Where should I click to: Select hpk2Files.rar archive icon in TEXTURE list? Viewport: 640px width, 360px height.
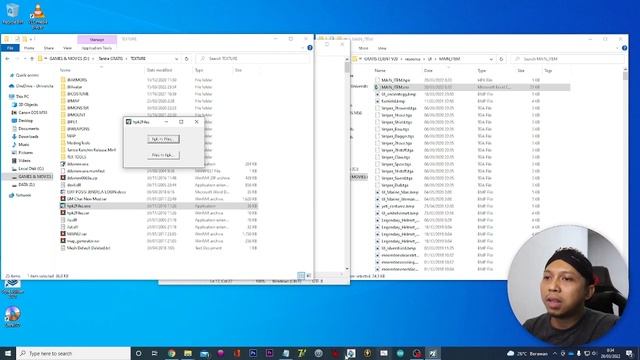point(63,213)
